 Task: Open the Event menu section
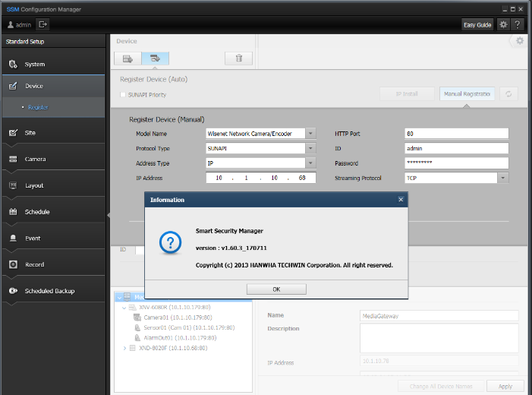point(54,238)
